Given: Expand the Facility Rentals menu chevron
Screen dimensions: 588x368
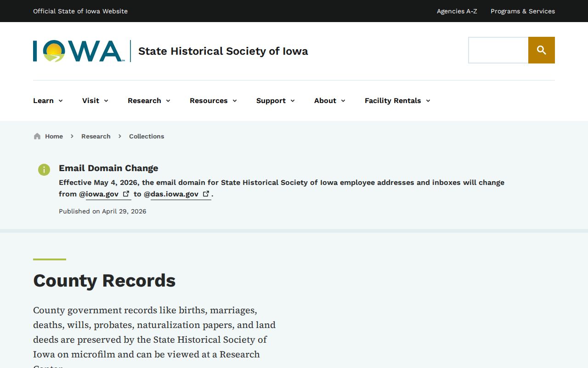Looking at the screenshot, I should pos(428,101).
